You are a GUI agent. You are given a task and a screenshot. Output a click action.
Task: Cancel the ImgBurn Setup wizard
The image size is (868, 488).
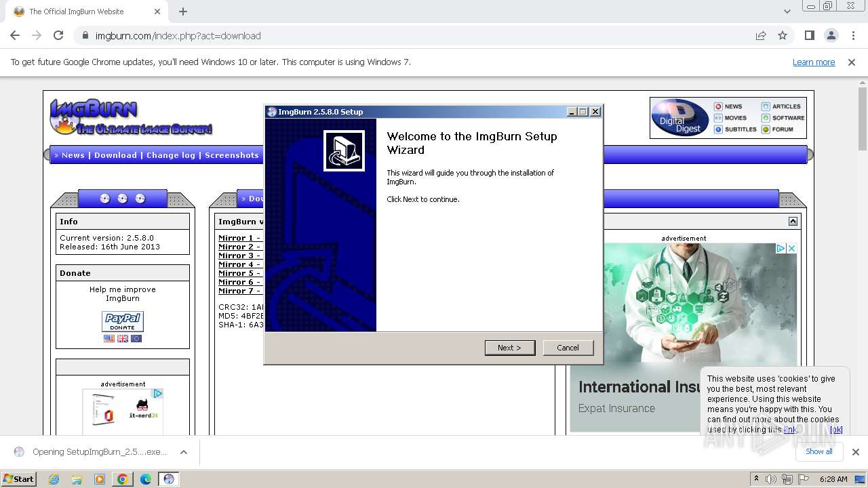click(x=568, y=348)
